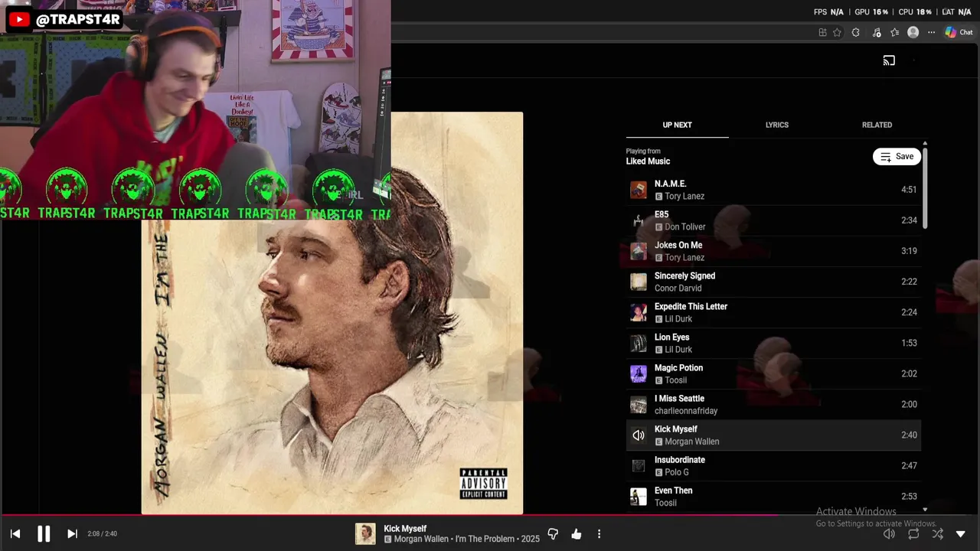980x551 pixels.
Task: Play Expedite This Letter by Lil Durk
Action: [773, 312]
